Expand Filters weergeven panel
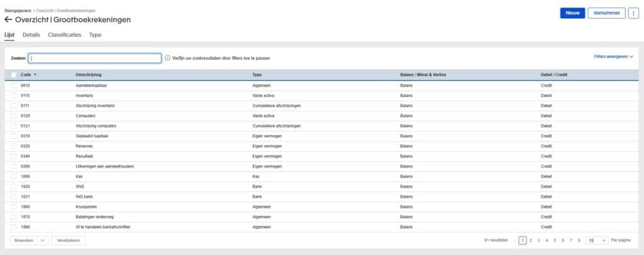644x255 pixels. point(613,57)
